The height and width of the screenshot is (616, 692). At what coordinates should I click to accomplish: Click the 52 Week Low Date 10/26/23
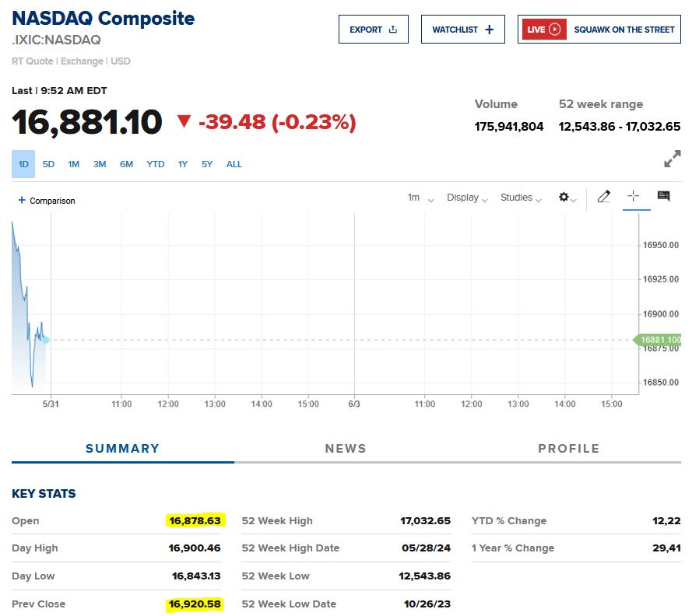click(x=427, y=604)
